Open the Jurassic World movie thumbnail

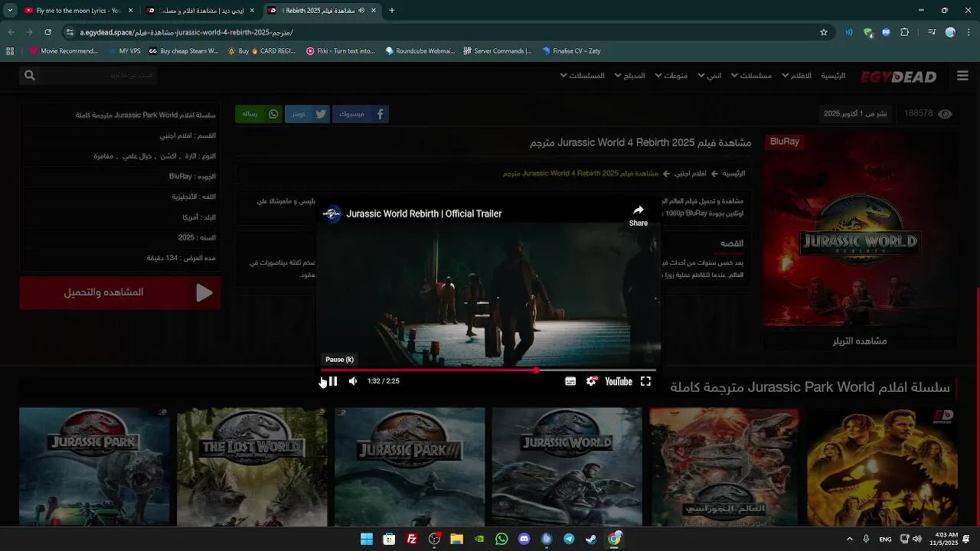click(567, 467)
